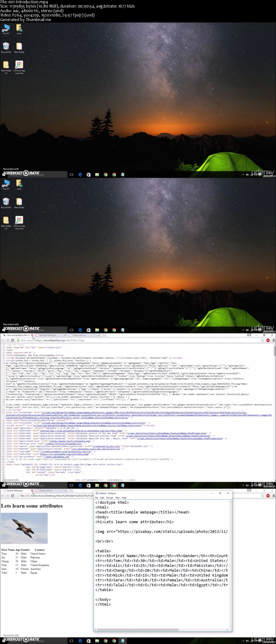This screenshot has height=644, width=276.
Task: Open Chrome menu icon in view-source Wikipedia window
Action: click(273, 340)
